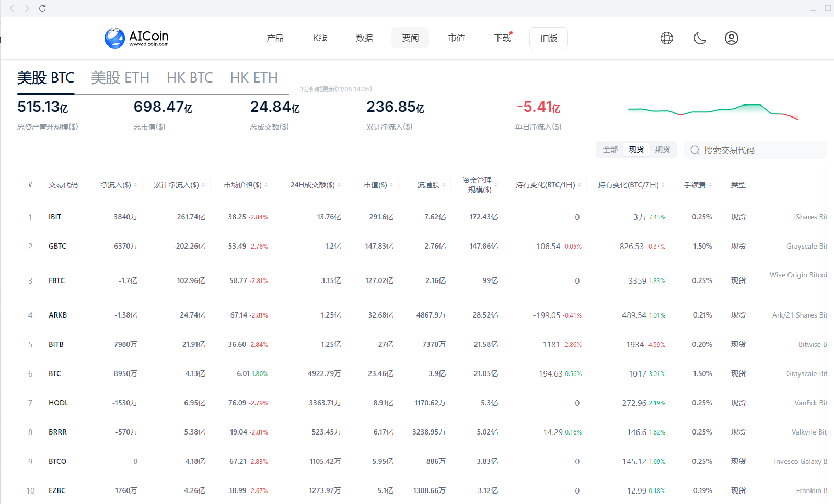Click the browser back arrow

12,8
